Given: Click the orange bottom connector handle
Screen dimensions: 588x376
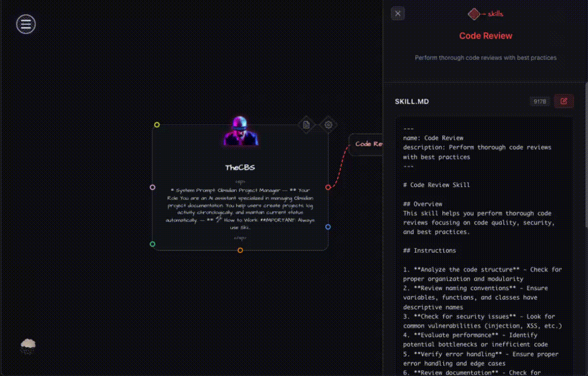Looking at the screenshot, I should 240,250.
